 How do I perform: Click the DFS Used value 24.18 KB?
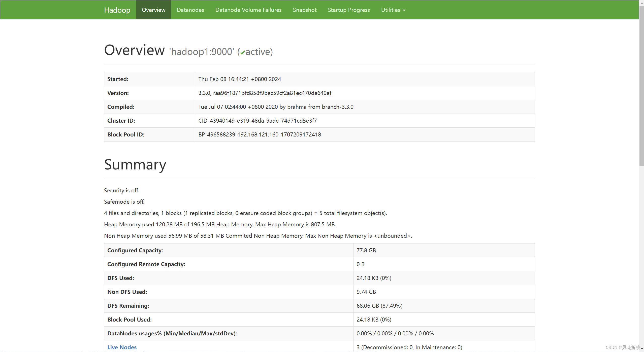tap(374, 278)
